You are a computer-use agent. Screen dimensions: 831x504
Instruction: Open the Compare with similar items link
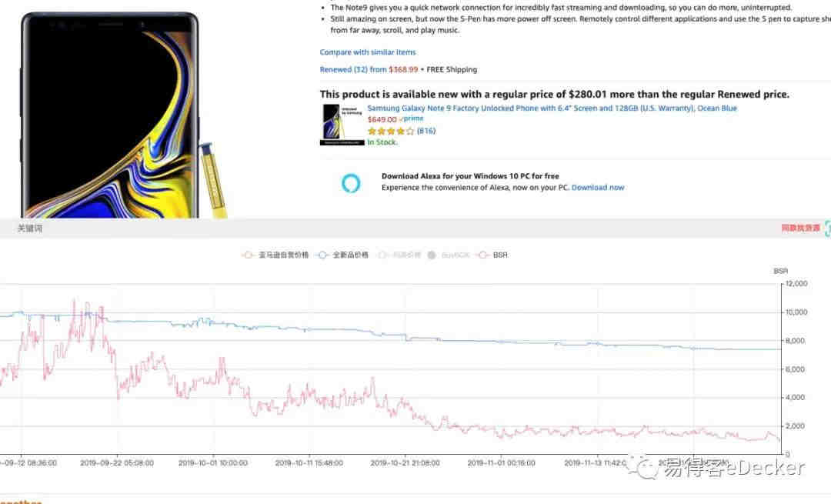(x=368, y=52)
